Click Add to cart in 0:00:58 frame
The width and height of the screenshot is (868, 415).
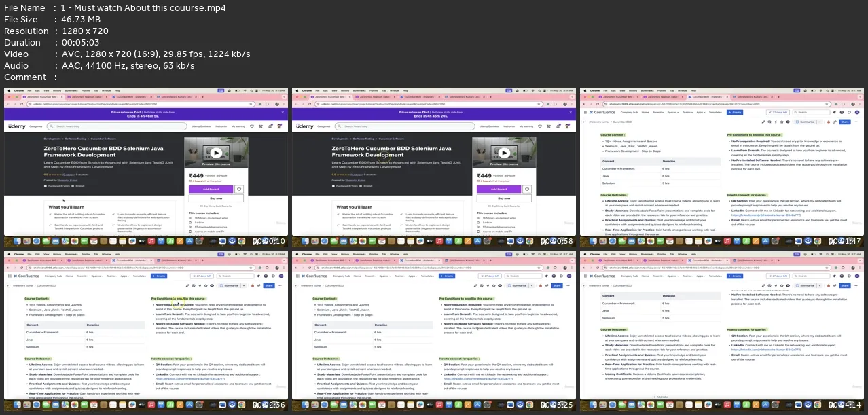click(499, 190)
